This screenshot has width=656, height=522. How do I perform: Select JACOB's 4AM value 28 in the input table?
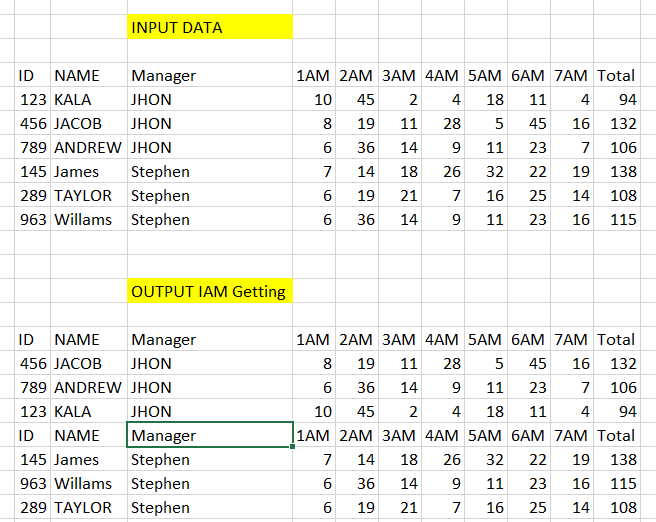[x=443, y=123]
